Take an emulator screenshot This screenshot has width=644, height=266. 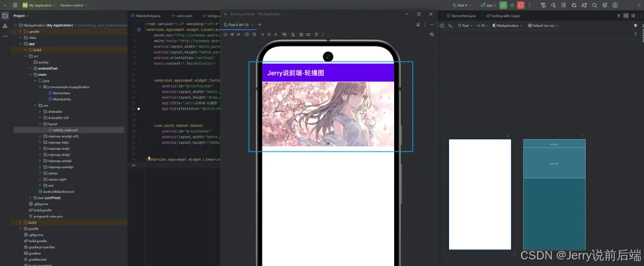(301, 35)
